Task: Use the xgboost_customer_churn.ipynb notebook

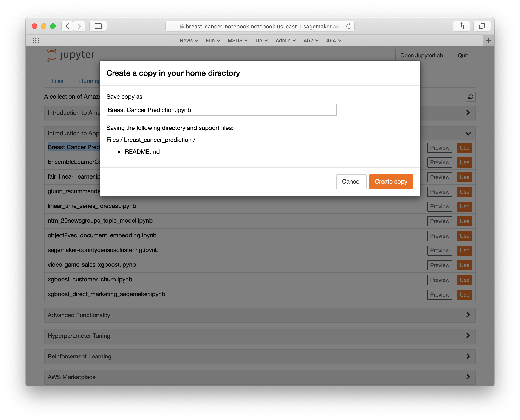Action: [x=464, y=280]
